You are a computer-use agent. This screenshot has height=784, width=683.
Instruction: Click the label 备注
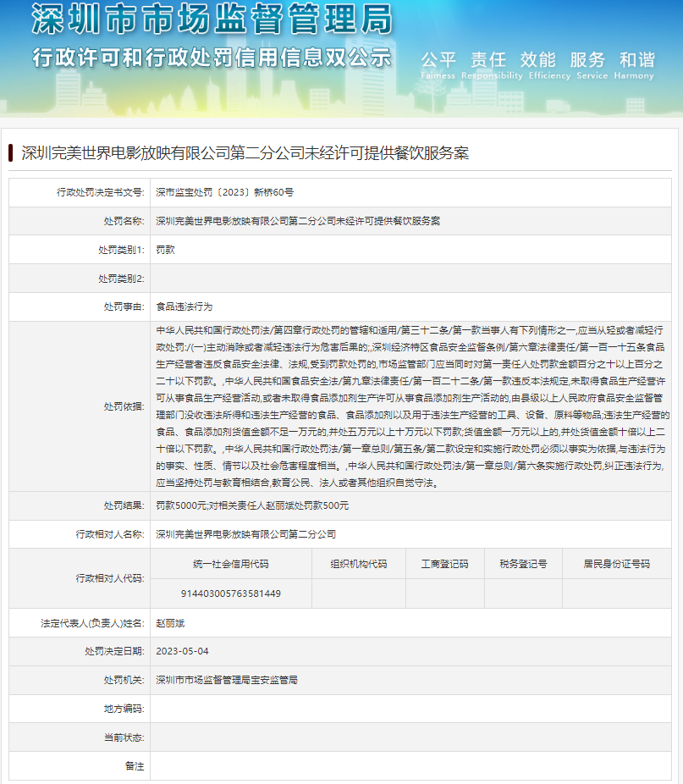pos(135,766)
